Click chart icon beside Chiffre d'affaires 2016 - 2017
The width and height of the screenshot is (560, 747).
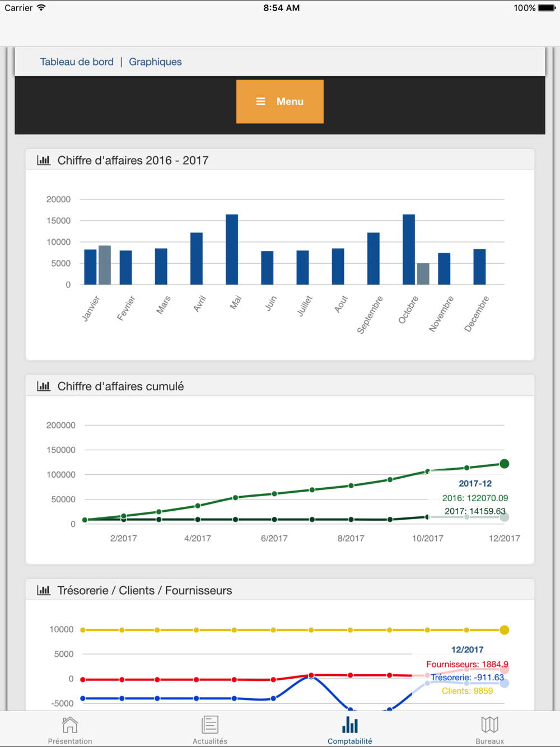[44, 160]
